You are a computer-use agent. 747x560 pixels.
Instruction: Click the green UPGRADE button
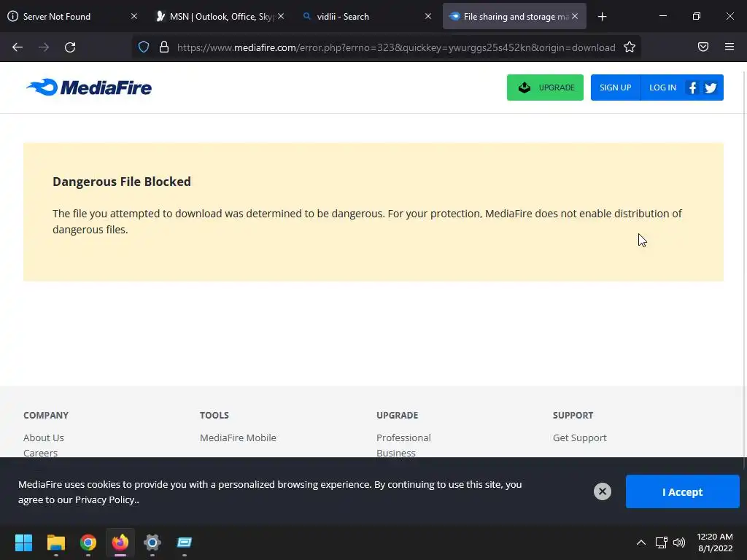click(x=545, y=87)
